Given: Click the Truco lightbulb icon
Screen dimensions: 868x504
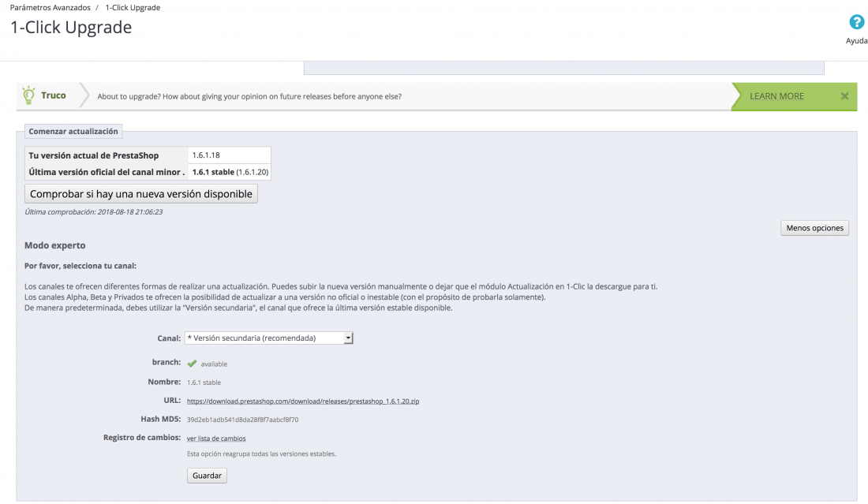Looking at the screenshot, I should pyautogui.click(x=28, y=95).
